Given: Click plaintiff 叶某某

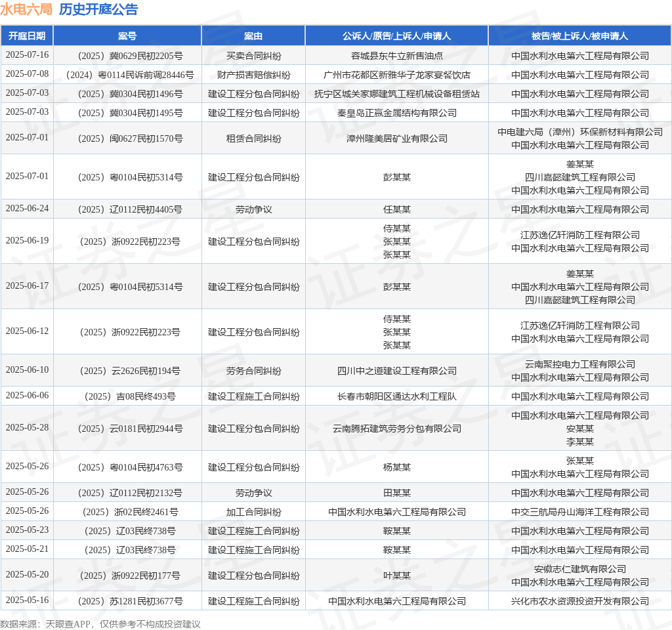Looking at the screenshot, I should 396,576.
